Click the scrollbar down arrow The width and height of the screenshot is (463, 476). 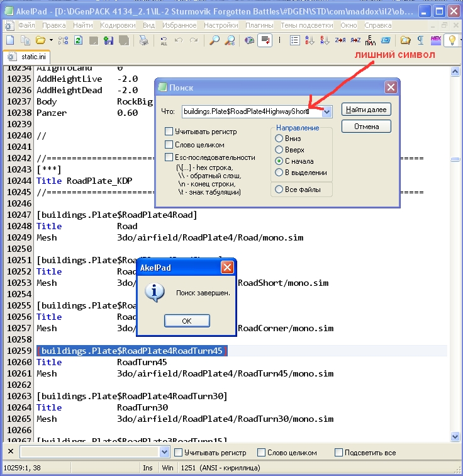(455, 436)
